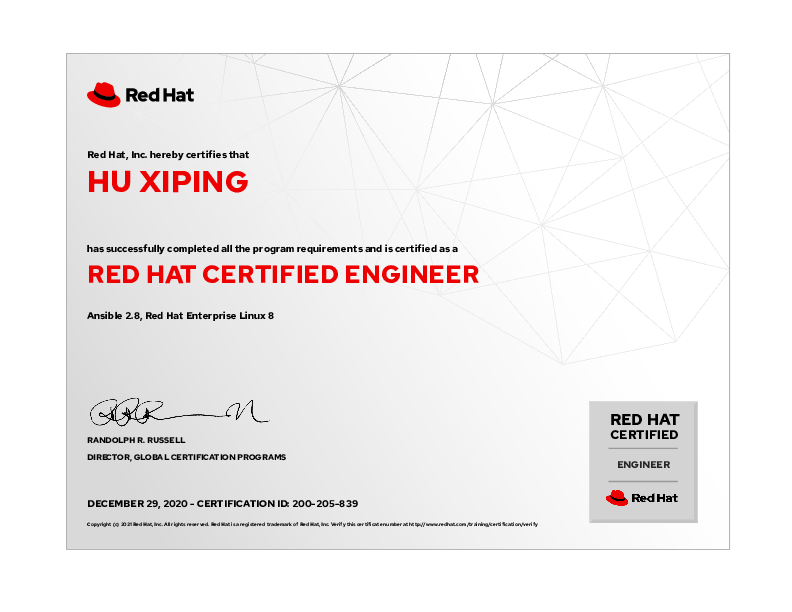Click the 'Red Hat, Inc. hereby certifies that' line
This screenshot has width=792, height=612.
[168, 155]
